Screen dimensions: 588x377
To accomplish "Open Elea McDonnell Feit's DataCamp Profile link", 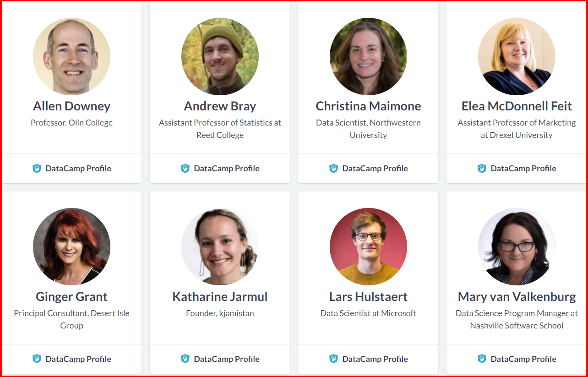I will pyautogui.click(x=523, y=169).
